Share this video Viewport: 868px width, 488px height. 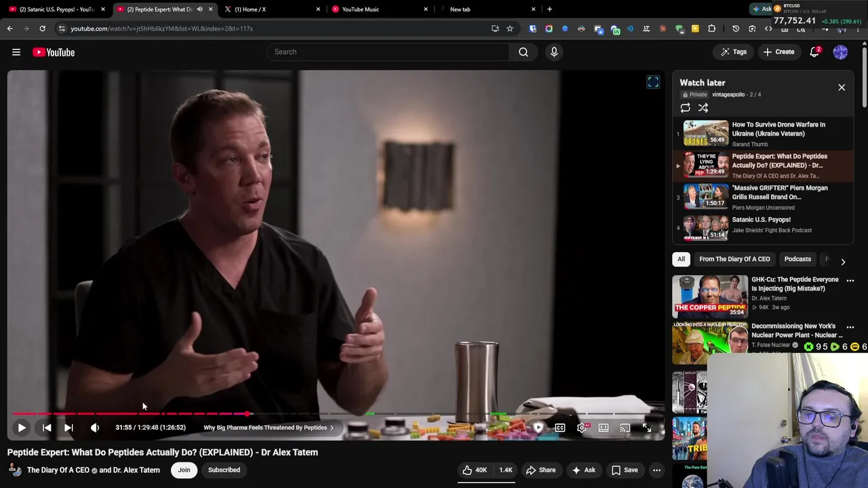540,470
